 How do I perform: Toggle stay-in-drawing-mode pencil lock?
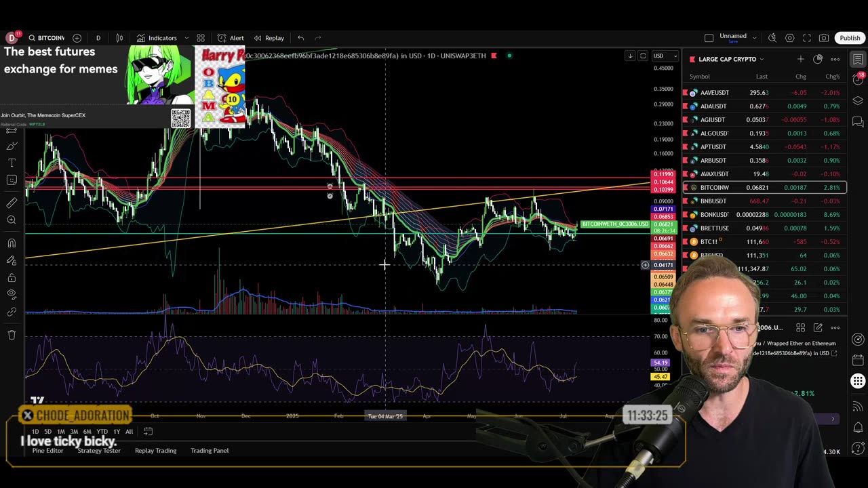[12, 260]
